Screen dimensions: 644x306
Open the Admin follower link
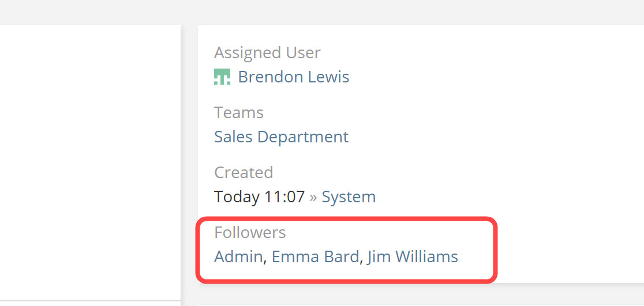coord(238,256)
